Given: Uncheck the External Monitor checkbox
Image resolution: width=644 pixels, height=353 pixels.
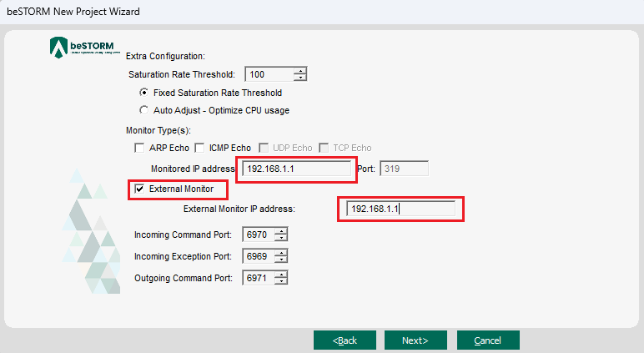Looking at the screenshot, I should coord(139,189).
